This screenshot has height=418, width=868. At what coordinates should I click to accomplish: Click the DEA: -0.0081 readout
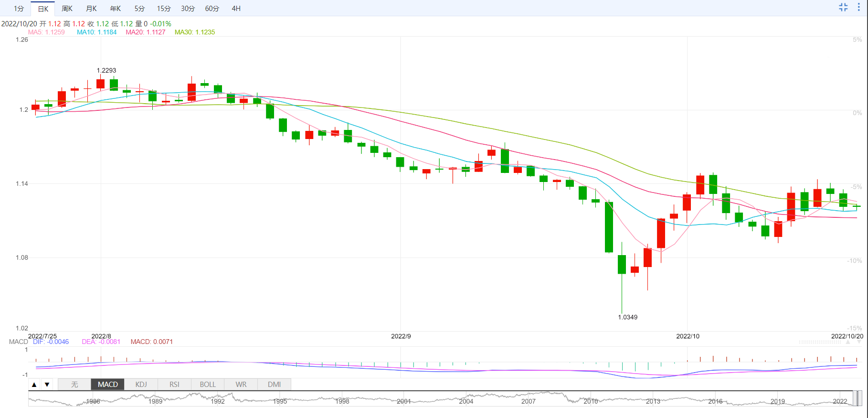101,342
